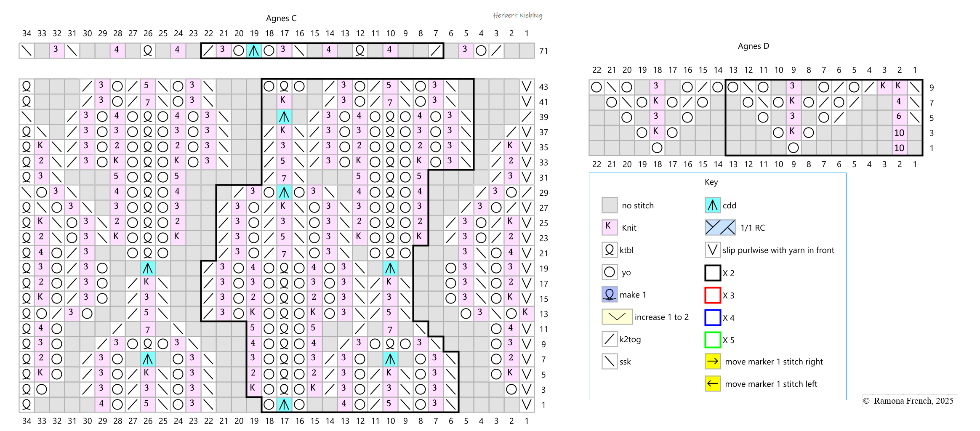Click the Agnes C chart title
The width and height of the screenshot is (980, 431).
tap(281, 19)
